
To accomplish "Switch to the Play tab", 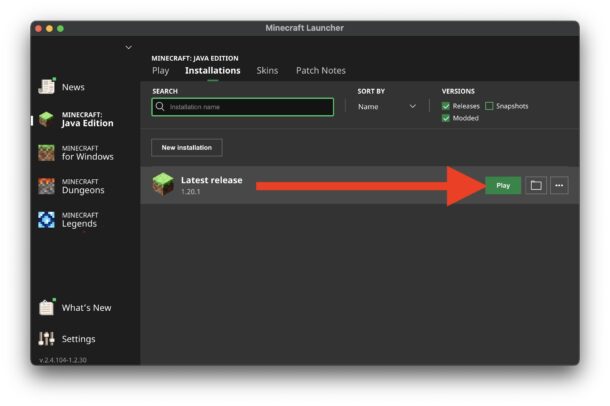I will pyautogui.click(x=160, y=71).
